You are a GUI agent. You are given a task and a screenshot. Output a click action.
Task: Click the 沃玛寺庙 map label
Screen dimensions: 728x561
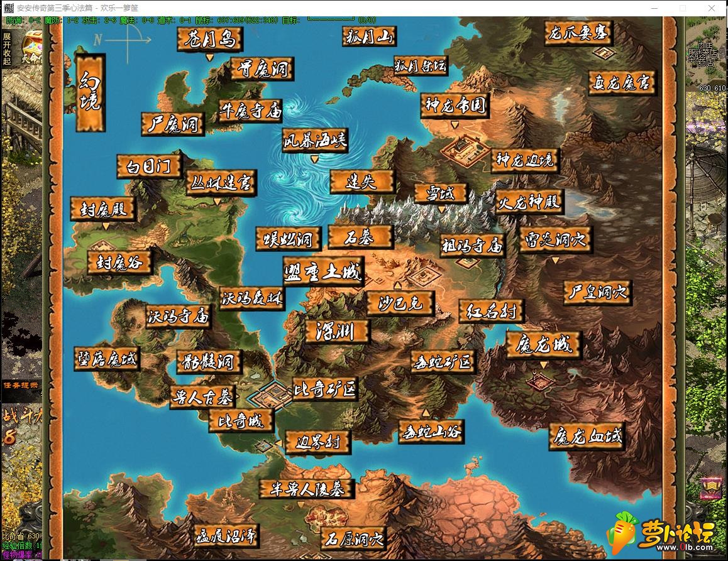click(x=179, y=317)
